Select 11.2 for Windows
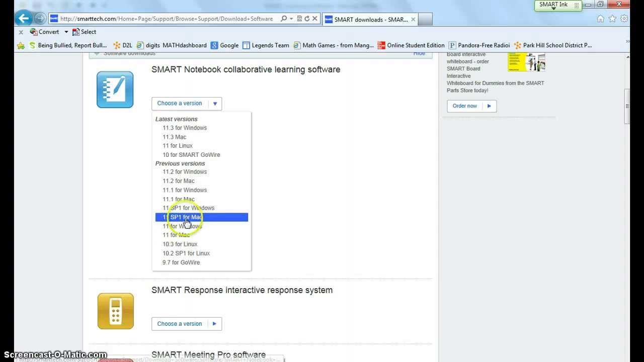The height and width of the screenshot is (362, 644). 185,172
